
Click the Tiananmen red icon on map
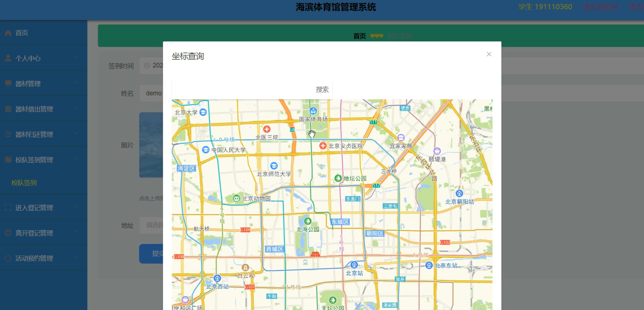pyautogui.click(x=315, y=254)
